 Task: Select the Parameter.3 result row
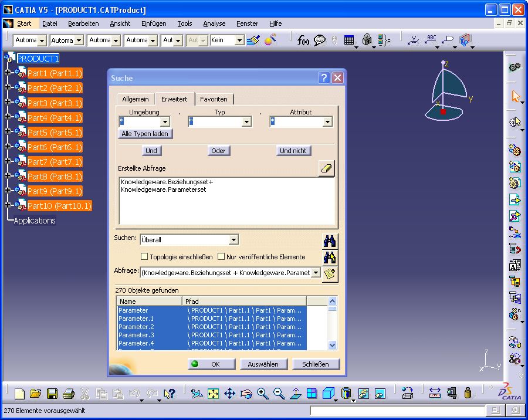pyautogui.click(x=212, y=335)
